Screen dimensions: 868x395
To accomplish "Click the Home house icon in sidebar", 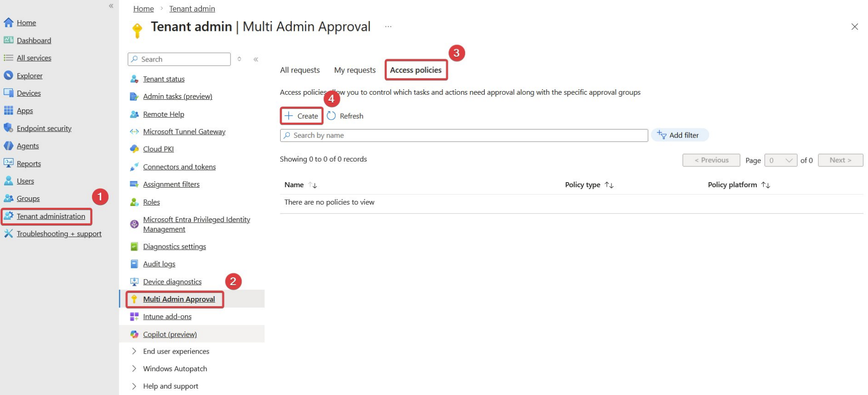I will pyautogui.click(x=8, y=23).
